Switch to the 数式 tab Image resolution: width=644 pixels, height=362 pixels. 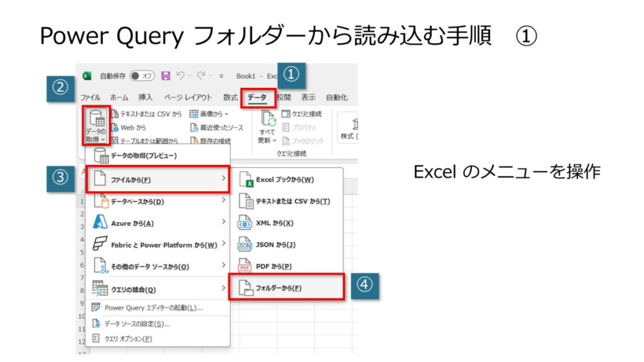(230, 97)
